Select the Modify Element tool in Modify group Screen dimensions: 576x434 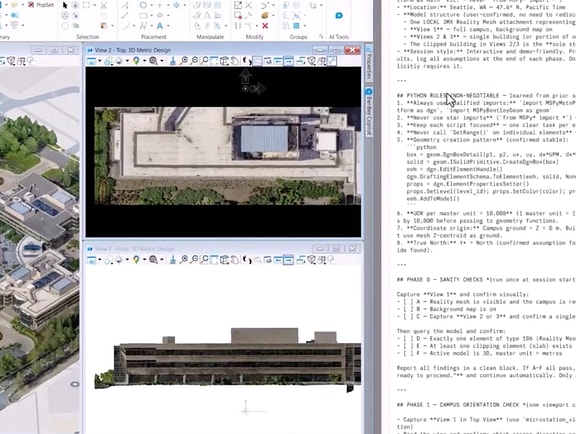coord(237,6)
